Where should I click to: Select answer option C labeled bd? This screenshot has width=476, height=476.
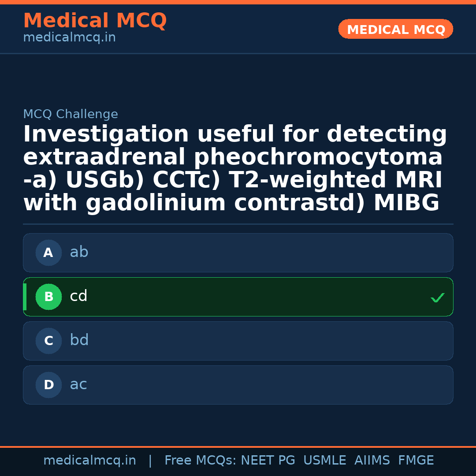238,341
